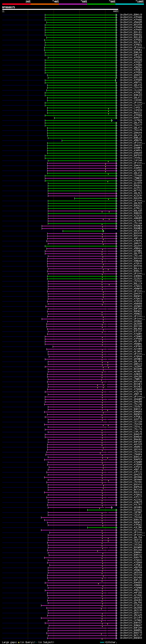
Task: Click the UniRef100_B9SJE0 label
Action: [x=131, y=32]
